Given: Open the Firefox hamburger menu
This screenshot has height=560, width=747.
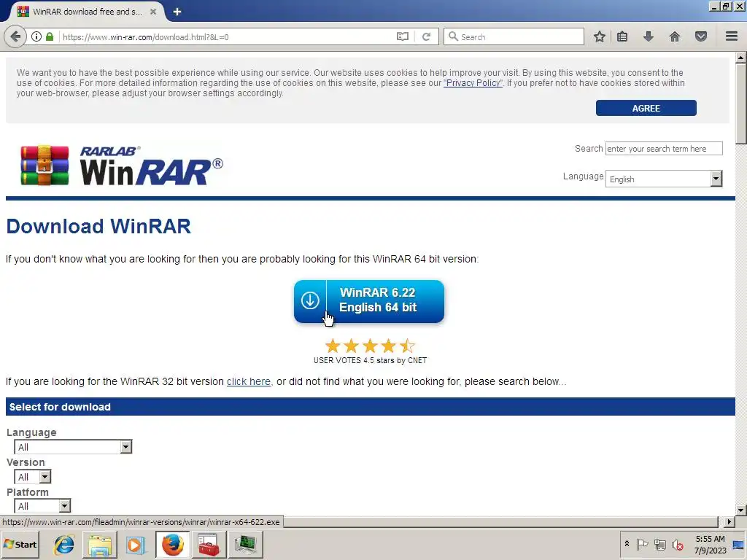Looking at the screenshot, I should [732, 36].
